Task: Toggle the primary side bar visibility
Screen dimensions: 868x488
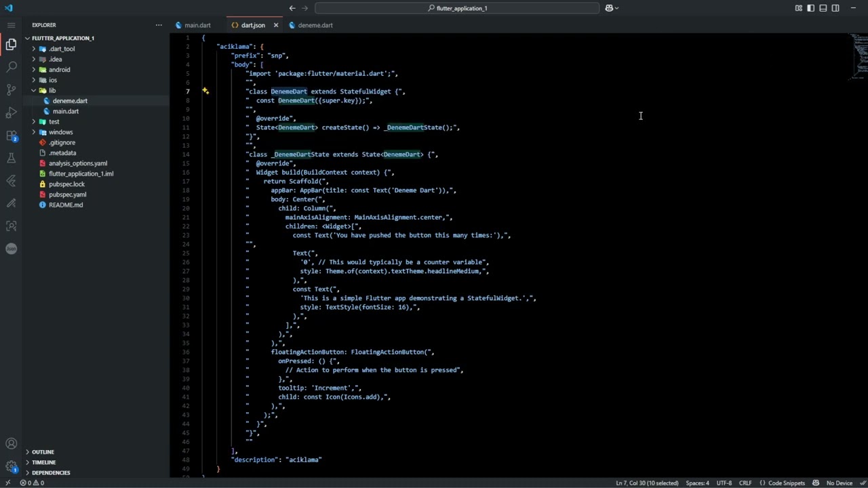Action: click(x=811, y=8)
